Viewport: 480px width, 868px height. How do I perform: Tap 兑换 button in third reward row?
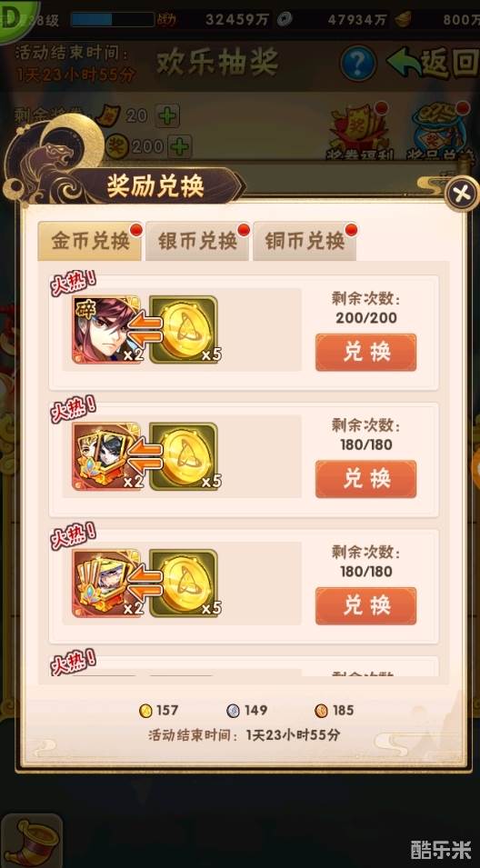point(366,605)
